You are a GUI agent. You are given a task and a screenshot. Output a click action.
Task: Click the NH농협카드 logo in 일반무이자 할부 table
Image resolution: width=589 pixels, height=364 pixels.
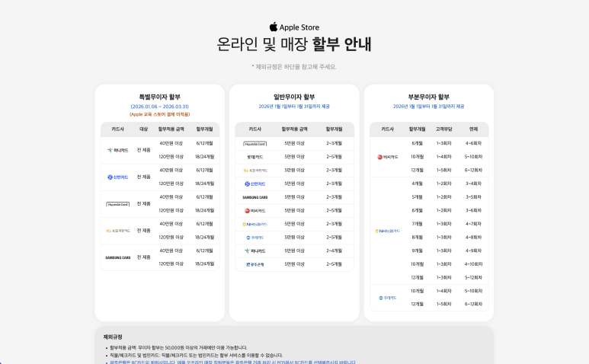[x=255, y=225]
